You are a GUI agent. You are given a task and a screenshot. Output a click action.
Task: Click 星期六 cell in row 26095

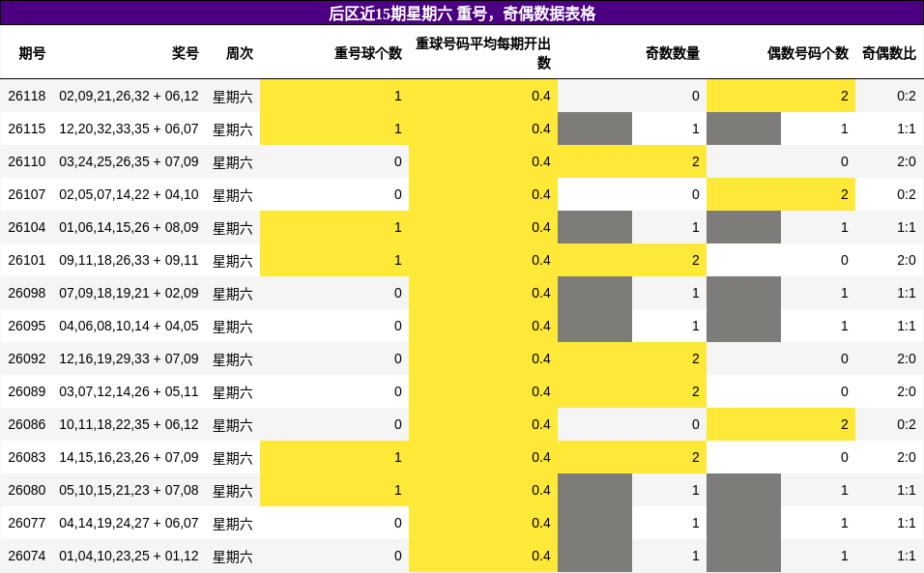tap(233, 327)
